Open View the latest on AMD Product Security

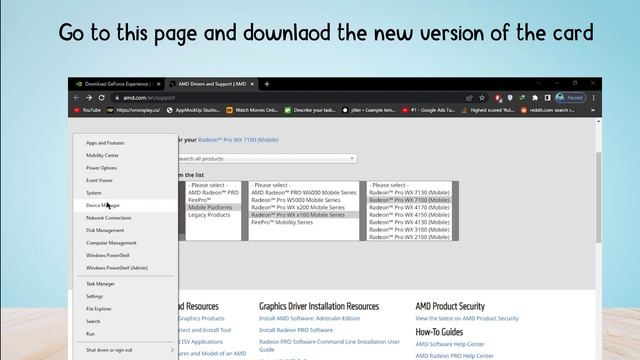coord(467,318)
